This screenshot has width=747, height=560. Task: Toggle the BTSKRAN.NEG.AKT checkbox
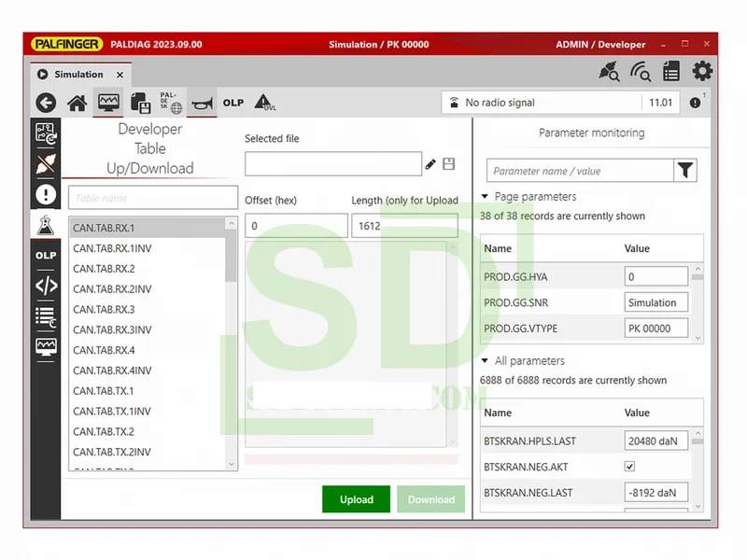click(629, 466)
